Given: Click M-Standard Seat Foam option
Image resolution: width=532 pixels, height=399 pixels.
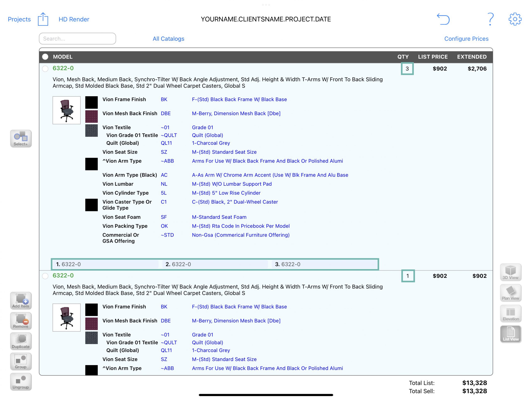Looking at the screenshot, I should 219,217.
